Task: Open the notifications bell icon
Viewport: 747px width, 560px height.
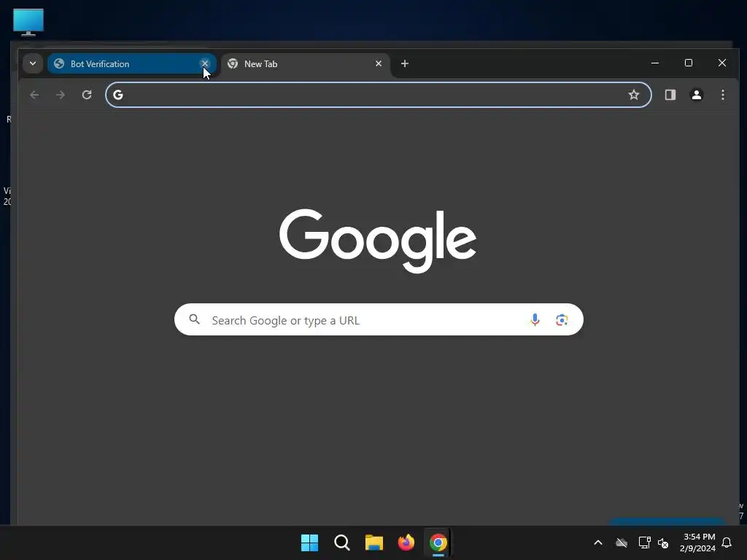Action: (x=727, y=542)
